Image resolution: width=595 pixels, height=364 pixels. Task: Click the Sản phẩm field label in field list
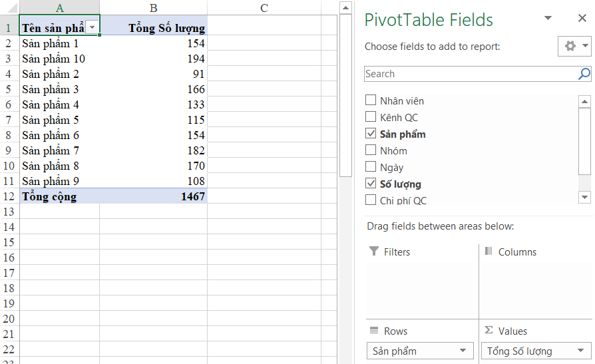(x=403, y=134)
